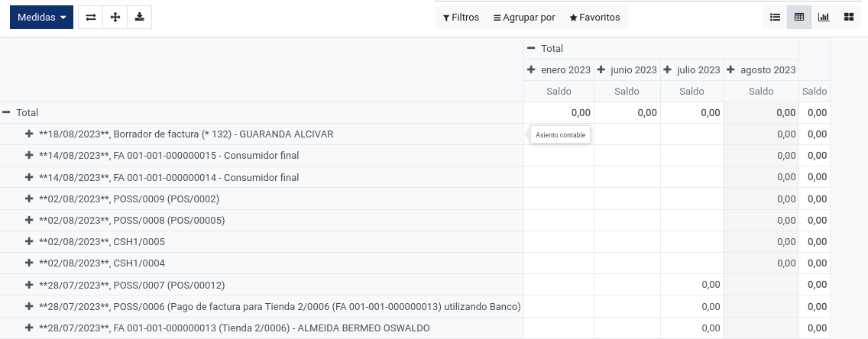The height and width of the screenshot is (339, 868).
Task: Switch to the dashboard view
Action: click(849, 17)
